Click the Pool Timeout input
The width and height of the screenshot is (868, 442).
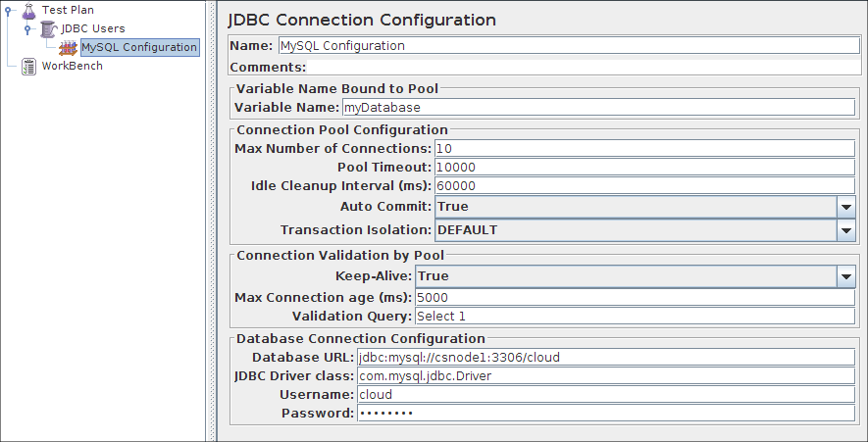tap(644, 168)
